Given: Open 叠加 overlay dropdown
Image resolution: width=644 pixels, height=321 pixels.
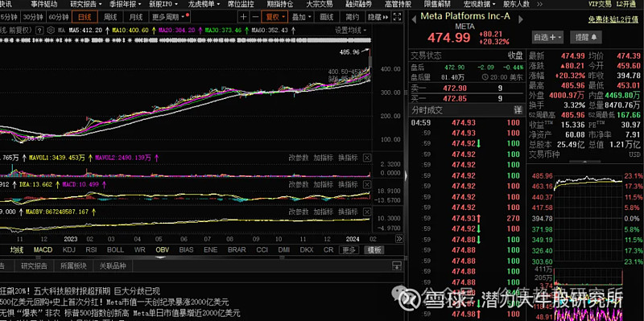Looking at the screenshot, I should 301,17.
